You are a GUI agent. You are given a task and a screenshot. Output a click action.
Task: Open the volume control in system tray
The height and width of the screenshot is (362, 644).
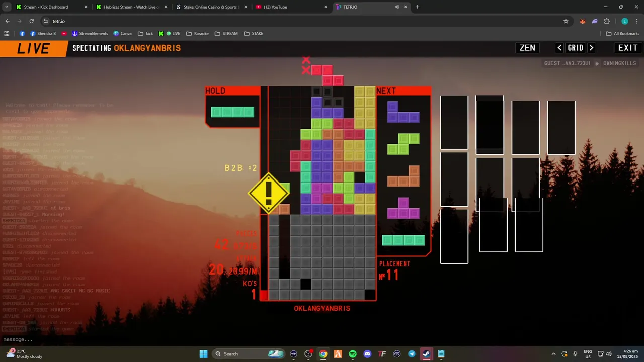pyautogui.click(x=609, y=354)
